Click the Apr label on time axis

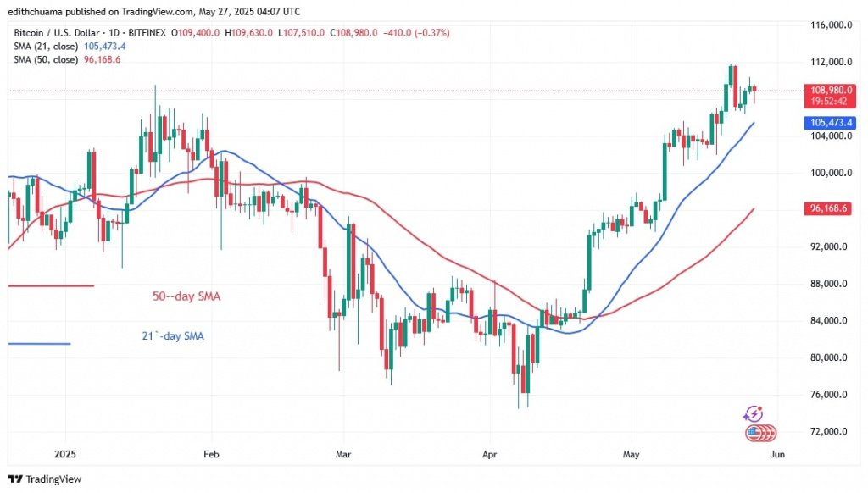pos(487,455)
